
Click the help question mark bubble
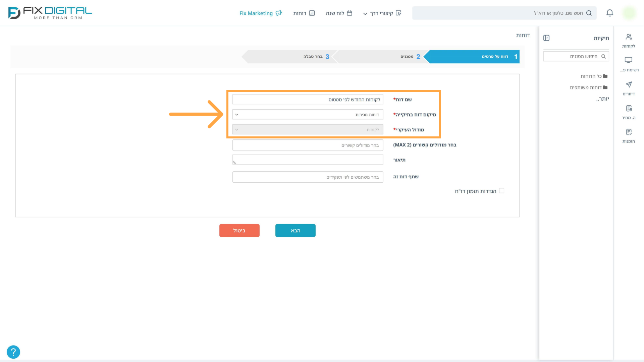click(13, 352)
